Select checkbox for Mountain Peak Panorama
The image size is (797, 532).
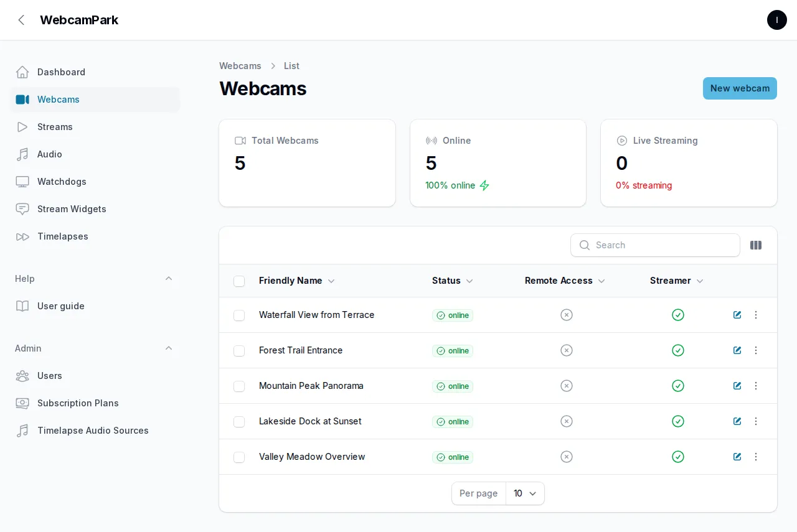239,386
